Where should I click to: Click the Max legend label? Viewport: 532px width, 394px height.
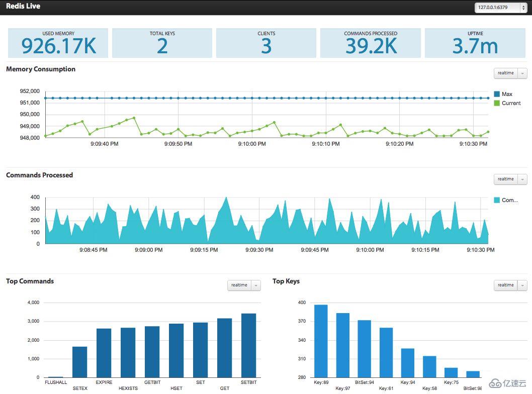(x=507, y=94)
